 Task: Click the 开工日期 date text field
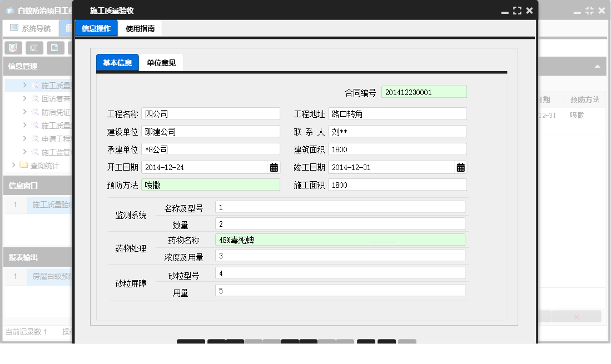pos(205,167)
